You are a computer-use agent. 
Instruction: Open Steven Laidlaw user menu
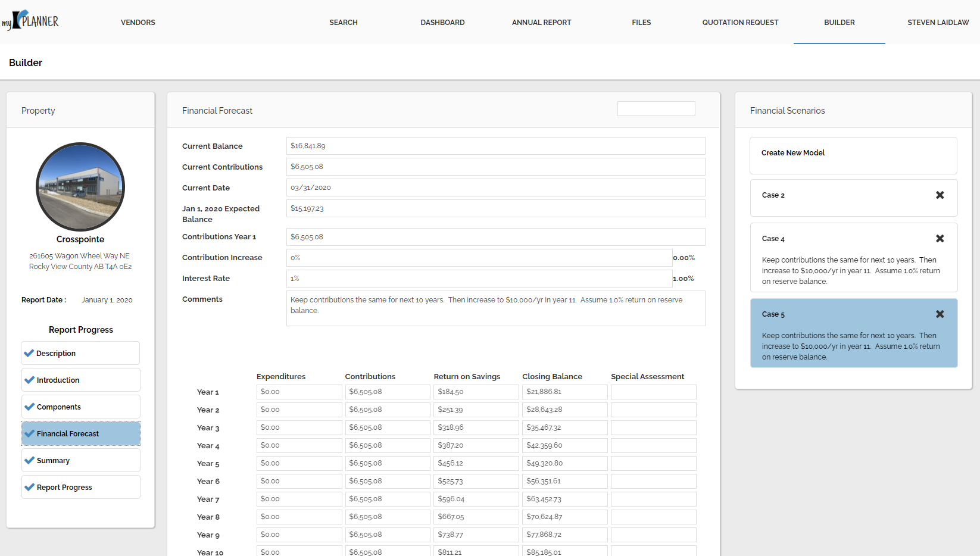click(x=938, y=23)
